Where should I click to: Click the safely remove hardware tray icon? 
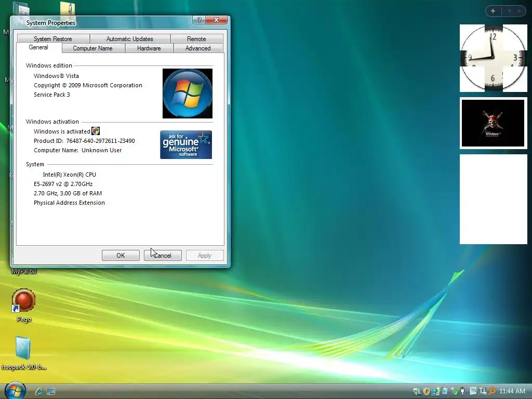coord(455,391)
